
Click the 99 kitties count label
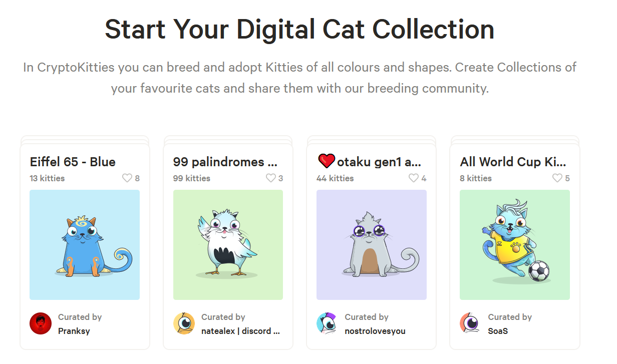click(191, 178)
